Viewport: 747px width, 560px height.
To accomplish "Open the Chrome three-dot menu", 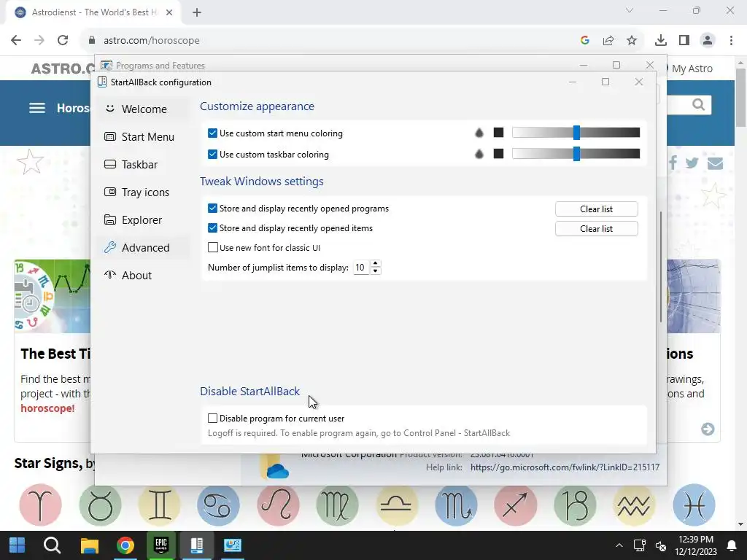I will [x=731, y=41].
